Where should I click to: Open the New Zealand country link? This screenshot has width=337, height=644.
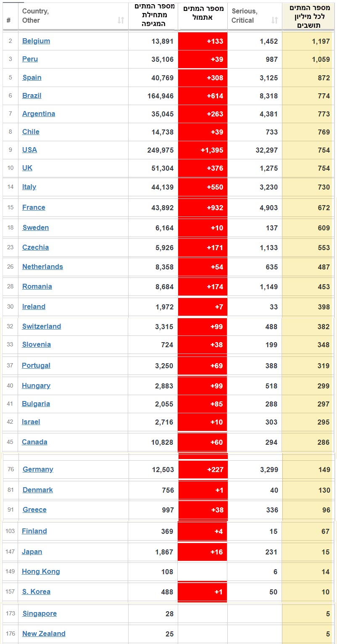(44, 633)
